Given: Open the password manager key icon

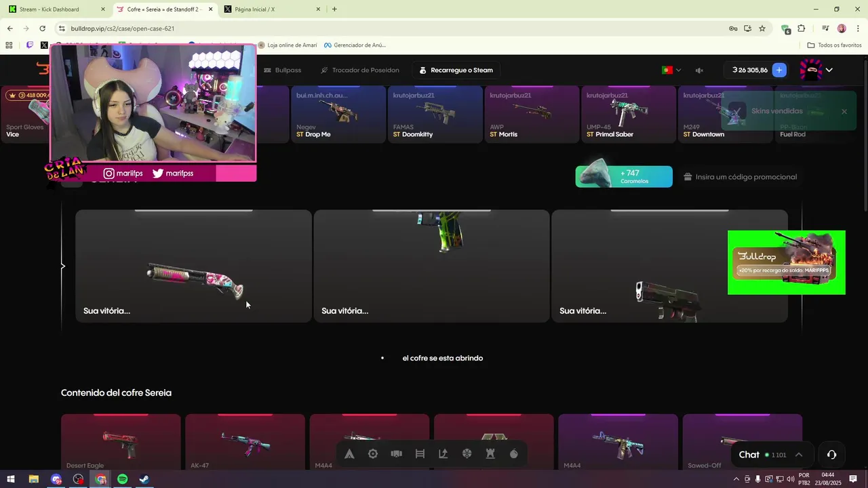Looking at the screenshot, I should [x=733, y=28].
